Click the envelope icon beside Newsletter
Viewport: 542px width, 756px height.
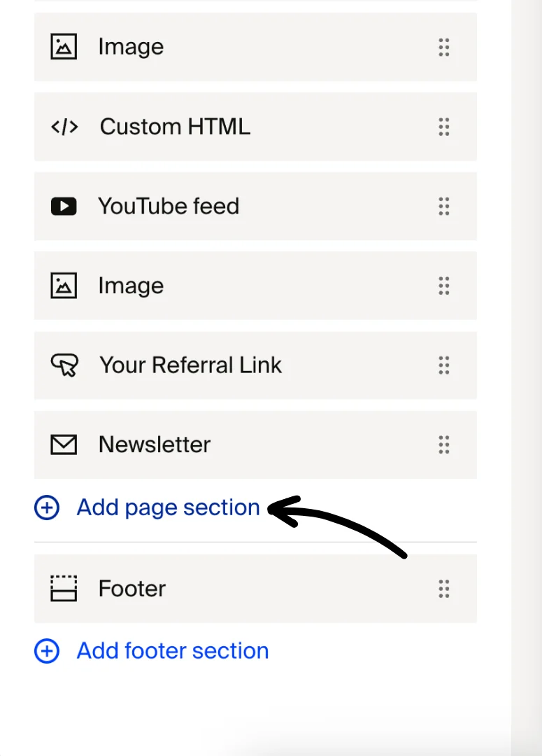click(64, 444)
